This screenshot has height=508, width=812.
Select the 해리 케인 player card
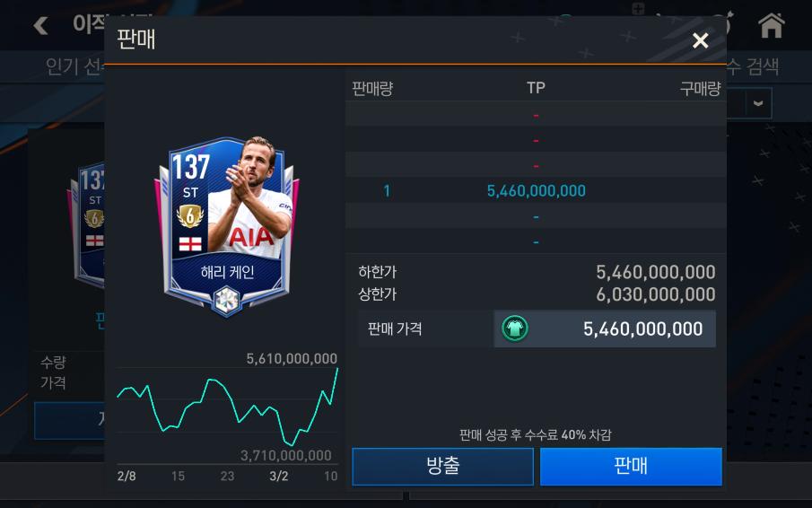click(x=227, y=225)
